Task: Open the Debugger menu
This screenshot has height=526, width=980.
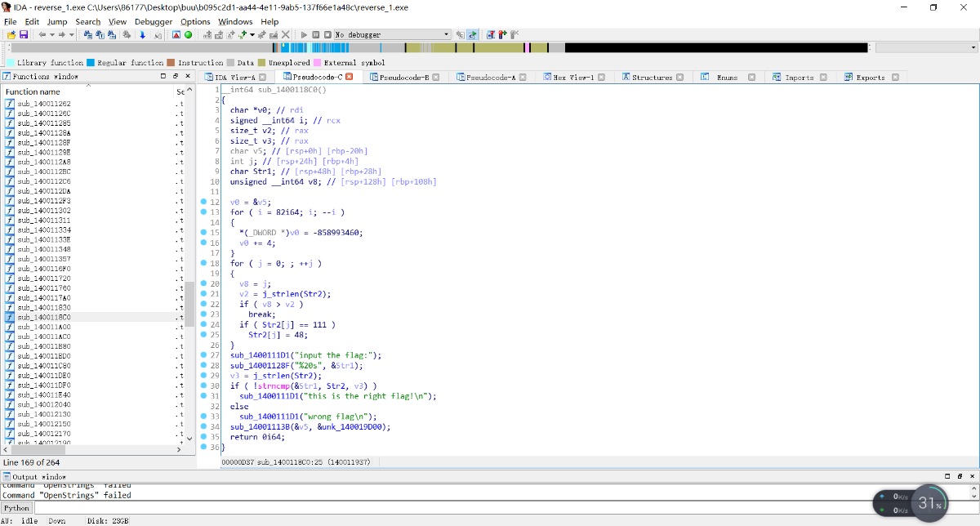Action: (x=154, y=21)
